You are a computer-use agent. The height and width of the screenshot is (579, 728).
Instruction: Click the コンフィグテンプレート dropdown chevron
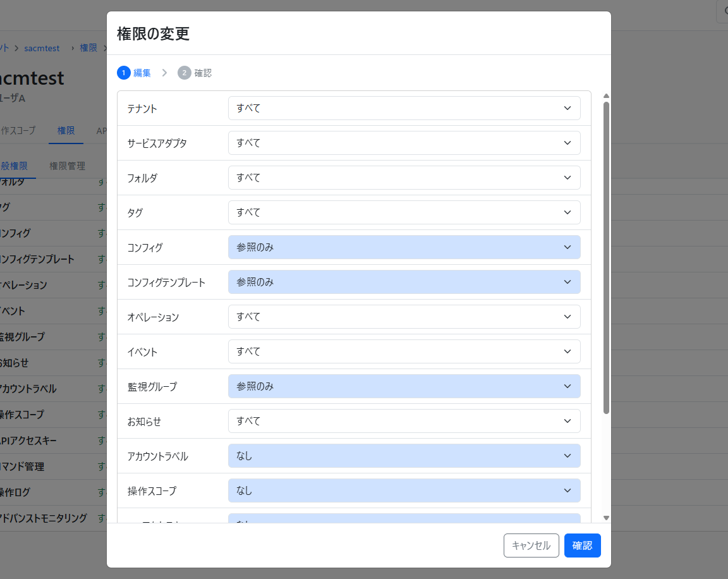tap(567, 282)
